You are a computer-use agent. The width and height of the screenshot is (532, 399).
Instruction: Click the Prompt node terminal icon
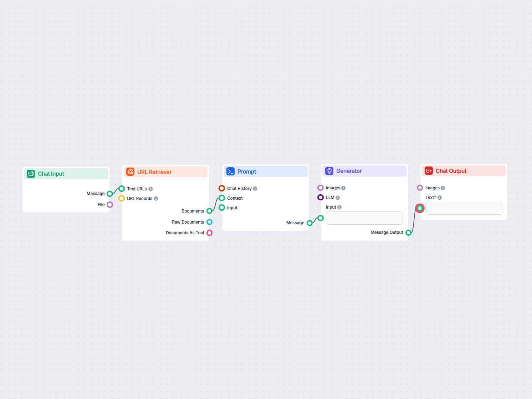point(231,172)
